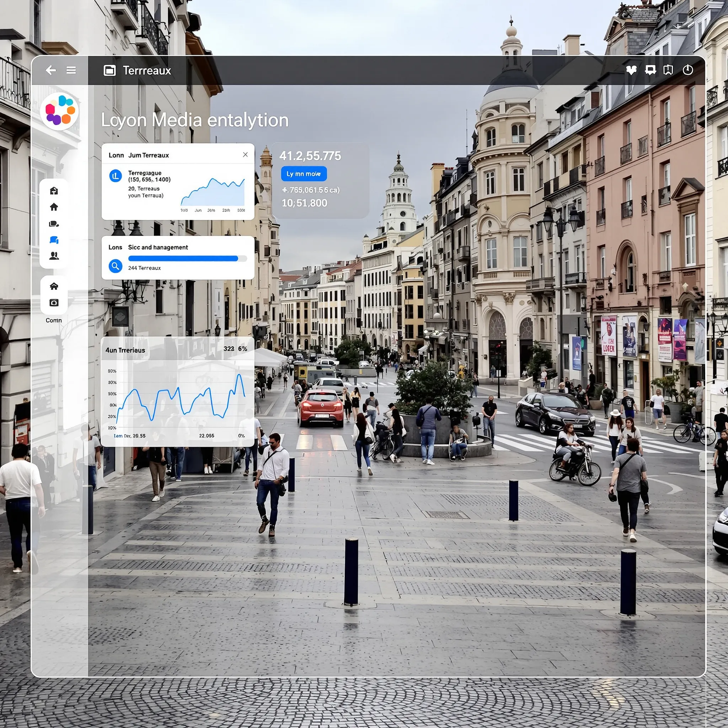Click the clock icon in the top bar
The image size is (728, 728).
tap(687, 70)
